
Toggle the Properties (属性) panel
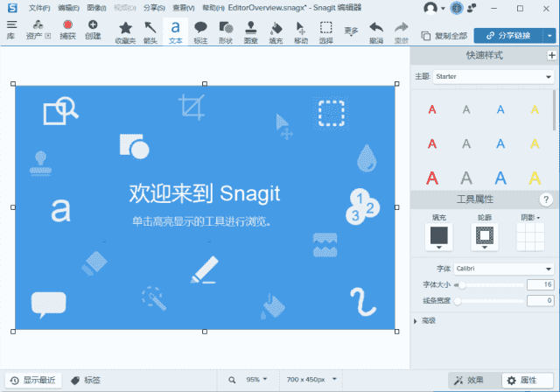click(521, 380)
